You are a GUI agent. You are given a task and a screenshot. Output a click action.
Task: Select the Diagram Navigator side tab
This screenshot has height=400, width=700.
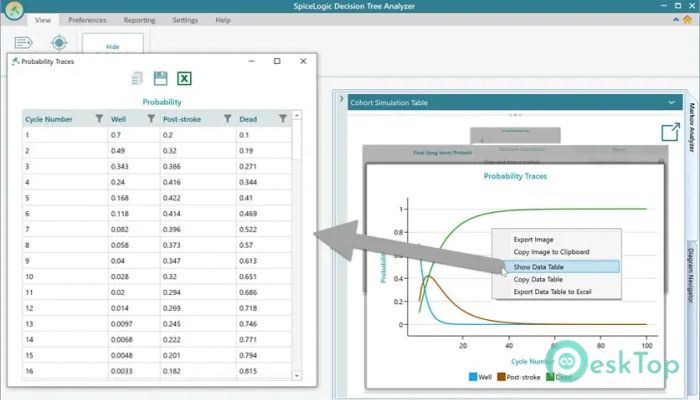692,276
